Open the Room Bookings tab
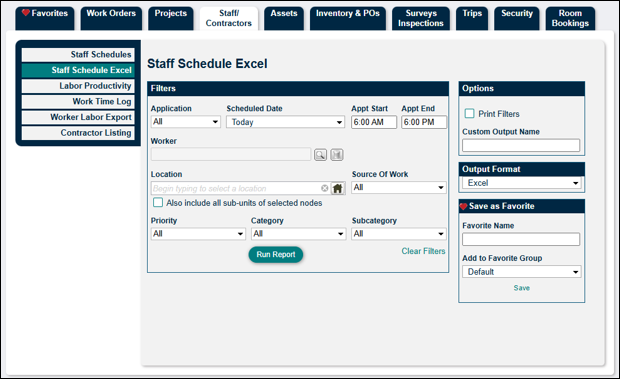The height and width of the screenshot is (379, 620). pos(570,18)
